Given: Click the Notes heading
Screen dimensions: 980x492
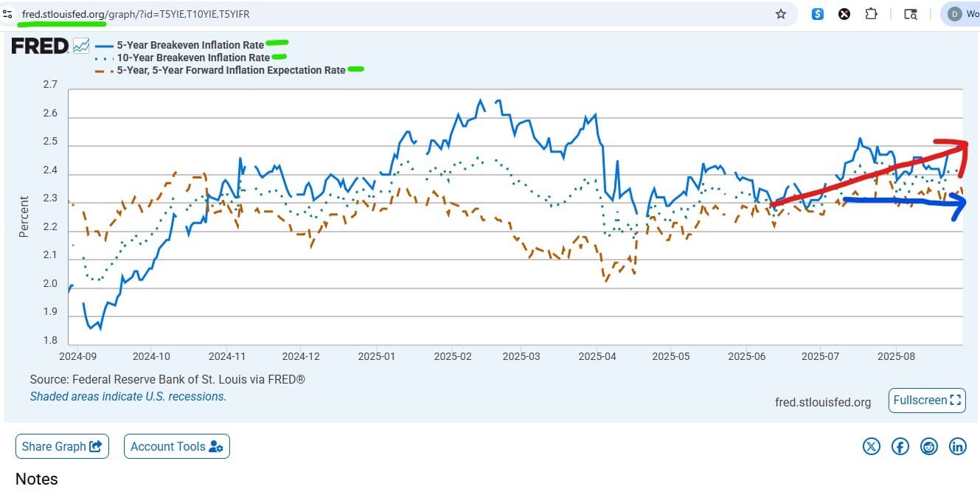Looking at the screenshot, I should pyautogui.click(x=37, y=479).
